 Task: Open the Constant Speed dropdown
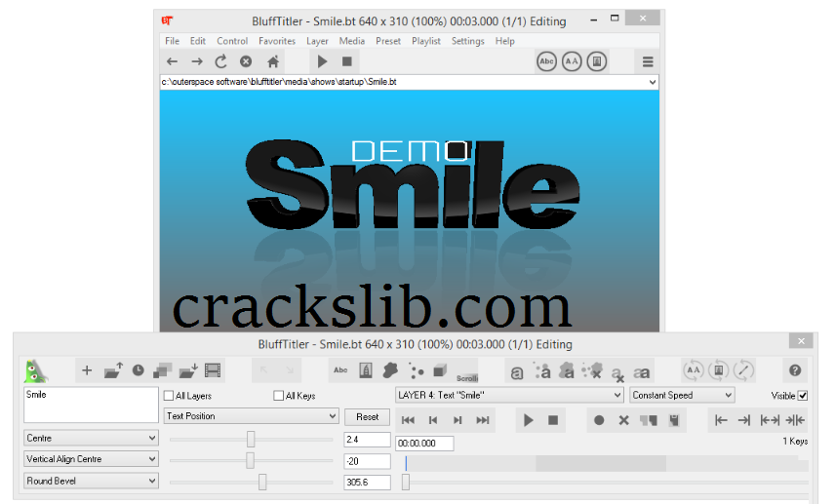pyautogui.click(x=682, y=395)
